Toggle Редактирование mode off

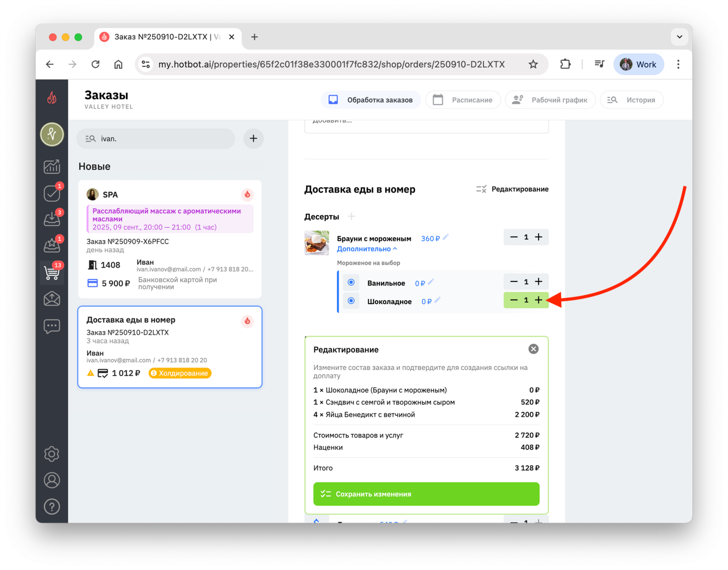coord(512,189)
